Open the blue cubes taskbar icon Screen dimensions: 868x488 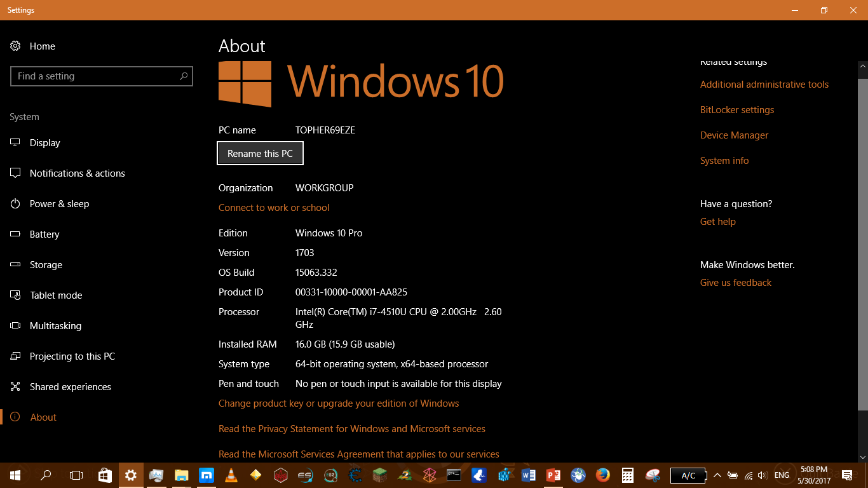[x=504, y=475]
